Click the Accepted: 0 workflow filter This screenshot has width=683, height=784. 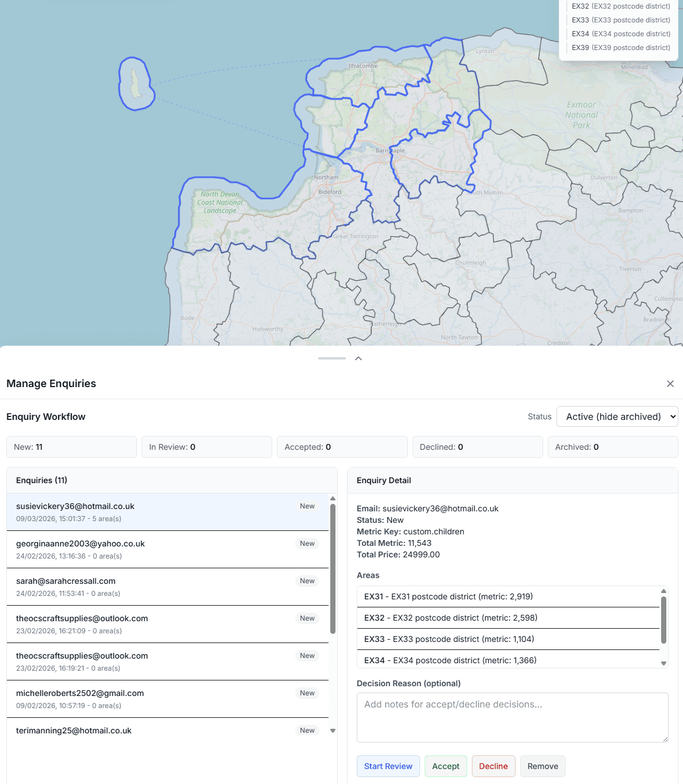click(x=342, y=446)
